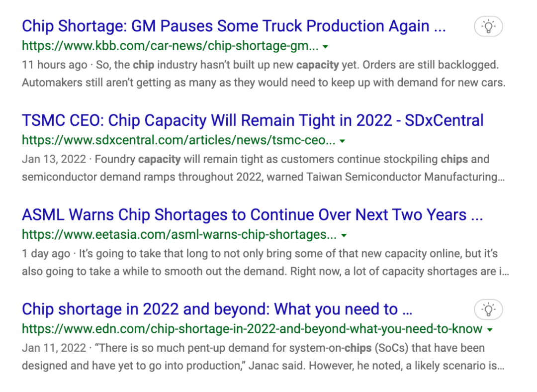Viewport: 537px width, 392px height.
Task: Open the 'Chip shortage in 2022 and beyond' headline
Action: click(x=217, y=309)
